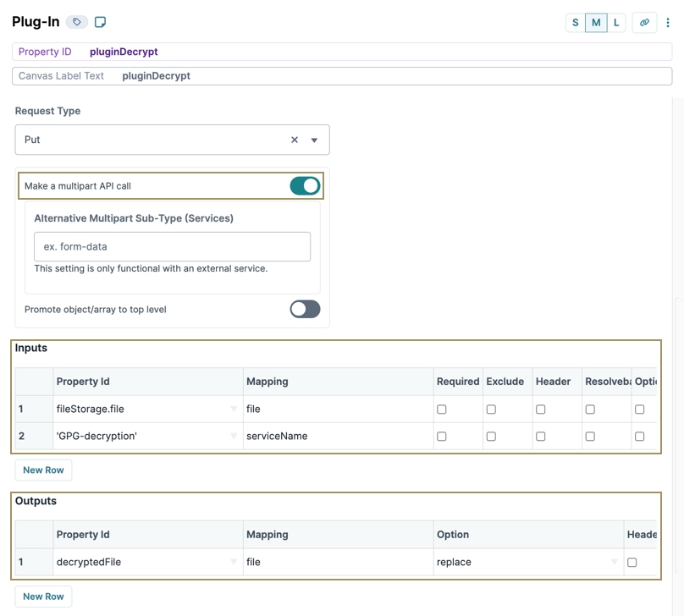Open the Request Type dropdown

point(314,139)
